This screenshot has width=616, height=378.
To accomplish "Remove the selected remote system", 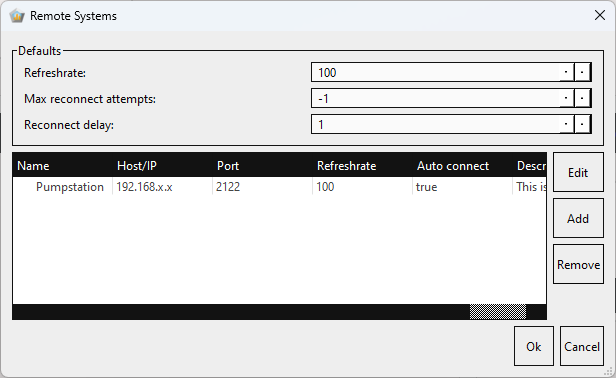I will (x=578, y=264).
